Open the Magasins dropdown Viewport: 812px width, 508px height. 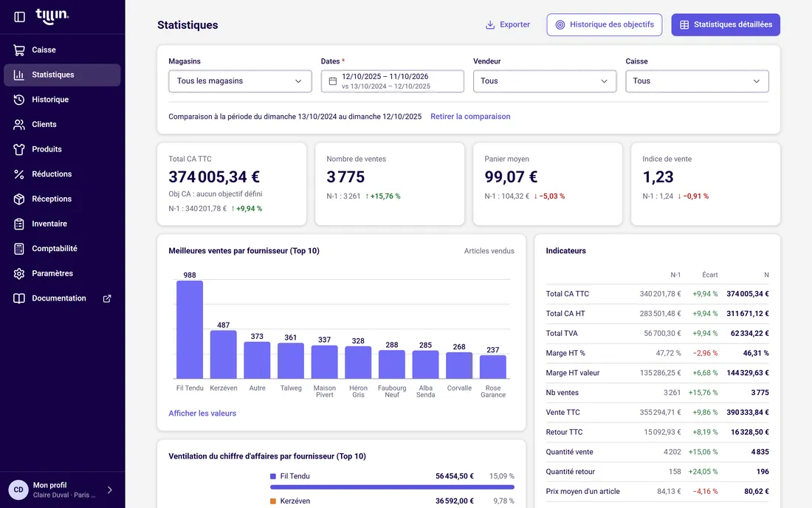(x=241, y=81)
